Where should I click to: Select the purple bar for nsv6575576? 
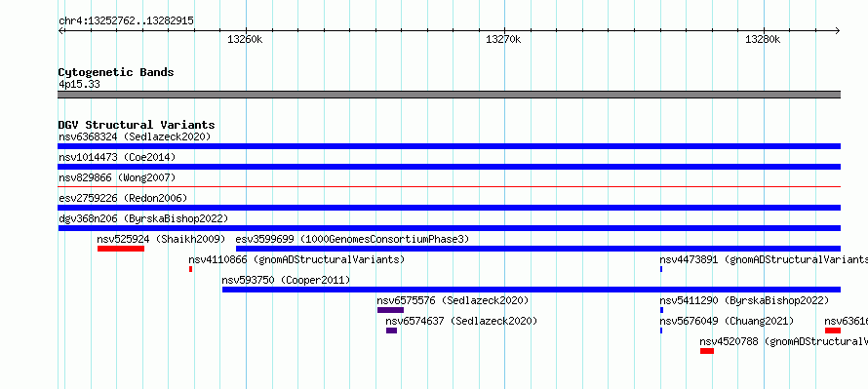click(390, 310)
